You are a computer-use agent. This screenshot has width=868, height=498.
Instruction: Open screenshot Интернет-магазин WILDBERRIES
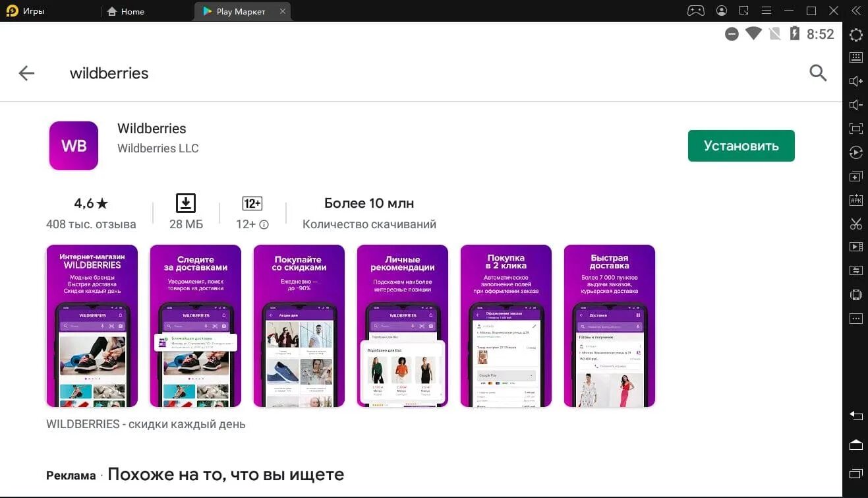coord(92,326)
